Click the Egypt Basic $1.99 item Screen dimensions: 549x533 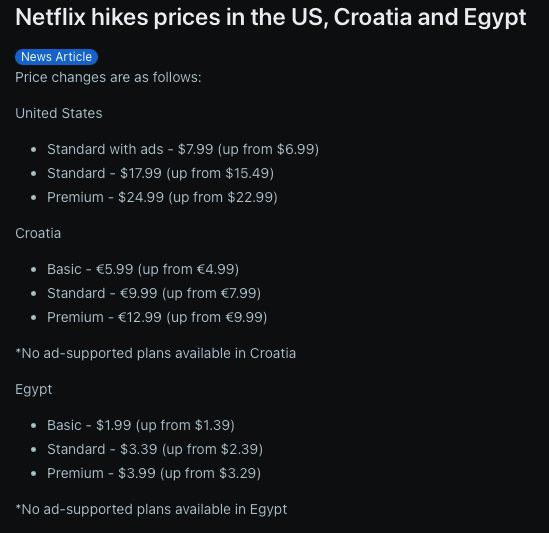click(141, 425)
